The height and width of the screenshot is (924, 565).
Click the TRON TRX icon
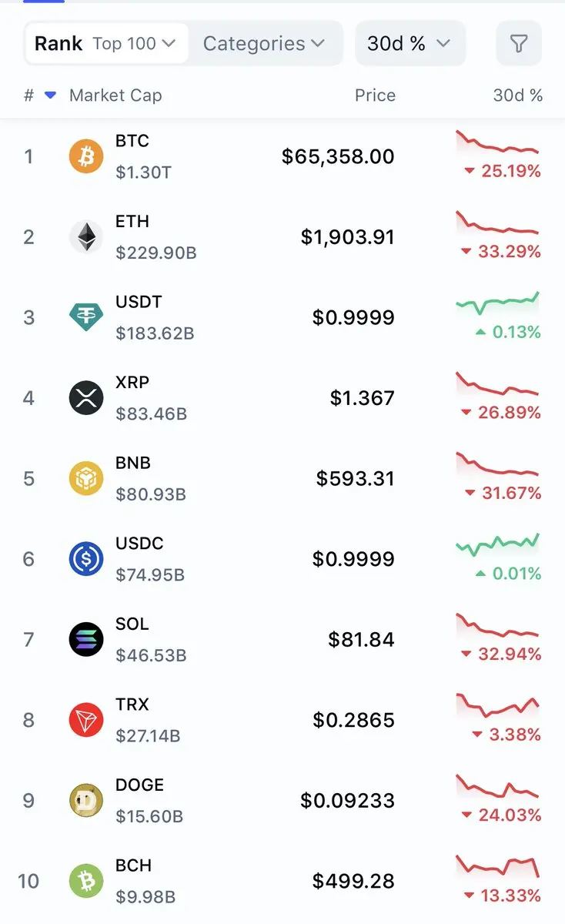click(86, 720)
